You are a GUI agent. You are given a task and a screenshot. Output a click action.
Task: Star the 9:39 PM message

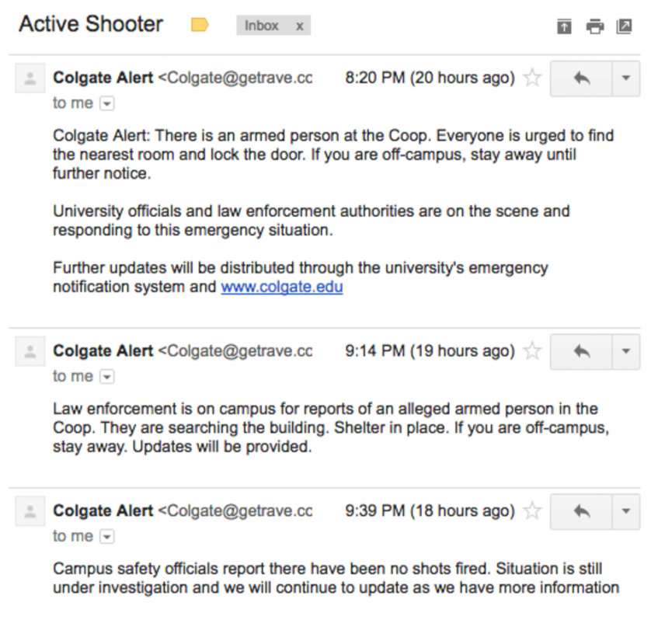coord(532,511)
